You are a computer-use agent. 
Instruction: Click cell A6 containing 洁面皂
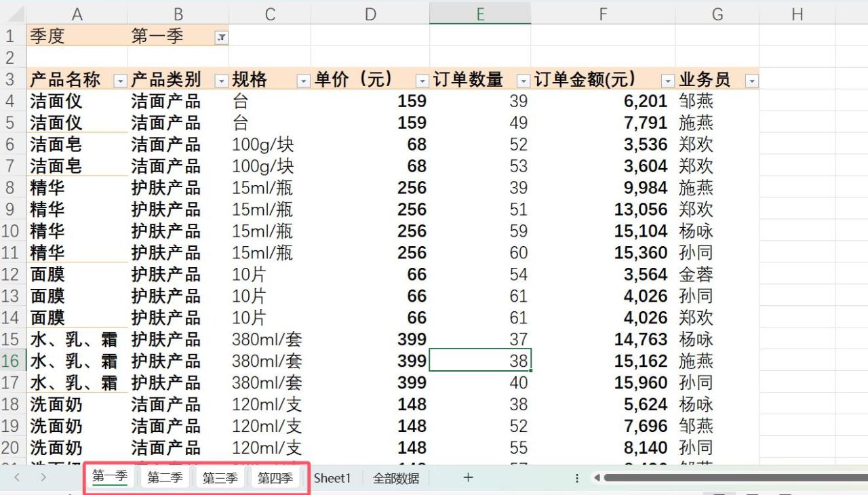(x=77, y=144)
